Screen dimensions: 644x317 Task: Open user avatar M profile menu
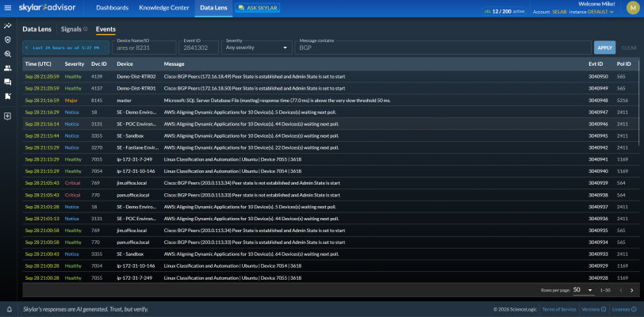(x=633, y=8)
